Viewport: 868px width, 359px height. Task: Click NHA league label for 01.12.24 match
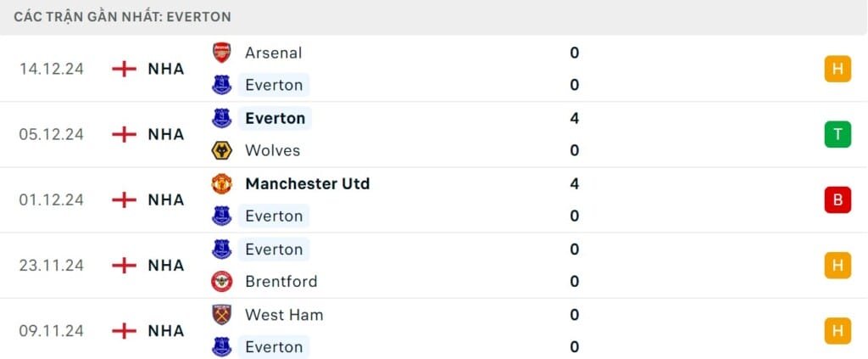click(166, 199)
